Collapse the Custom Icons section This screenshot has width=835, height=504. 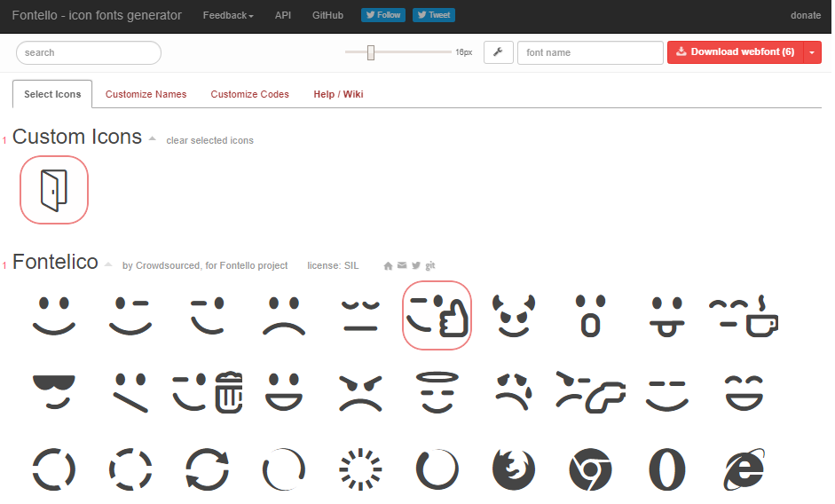tap(153, 138)
